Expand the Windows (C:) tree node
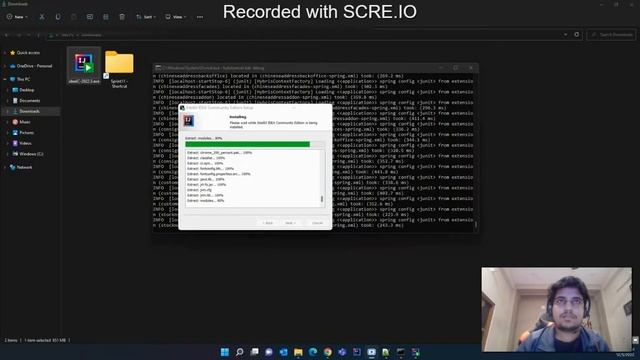The width and height of the screenshot is (640, 360). (8, 154)
